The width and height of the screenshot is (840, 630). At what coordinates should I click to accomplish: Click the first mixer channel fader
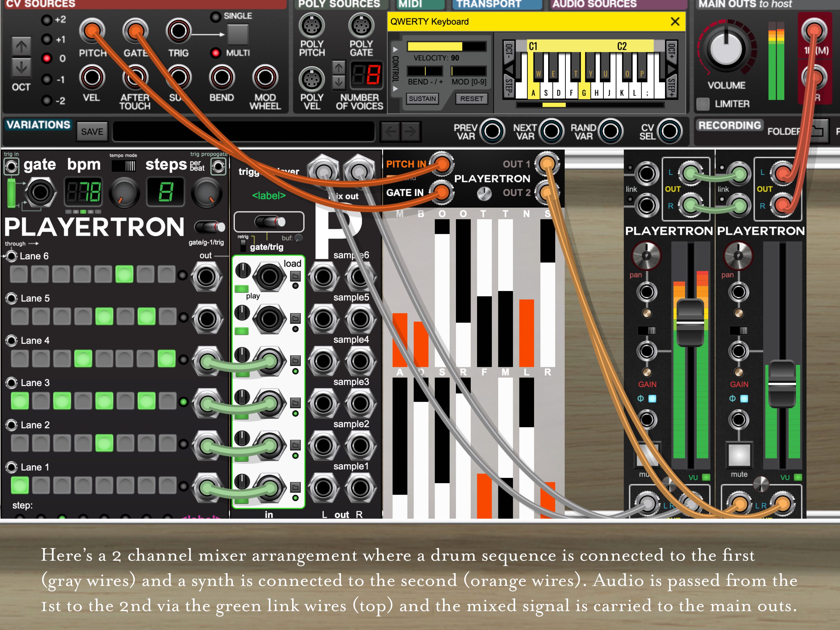pyautogui.click(x=690, y=323)
